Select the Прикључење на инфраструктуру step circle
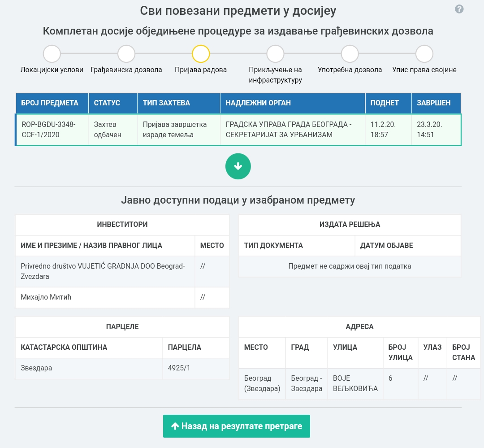This screenshot has height=448, width=484. (x=275, y=54)
